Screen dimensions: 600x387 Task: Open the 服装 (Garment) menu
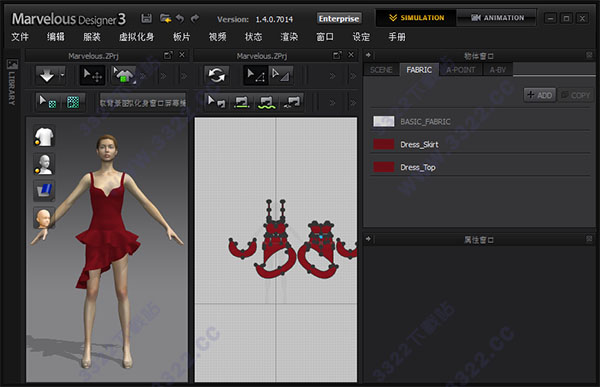92,37
